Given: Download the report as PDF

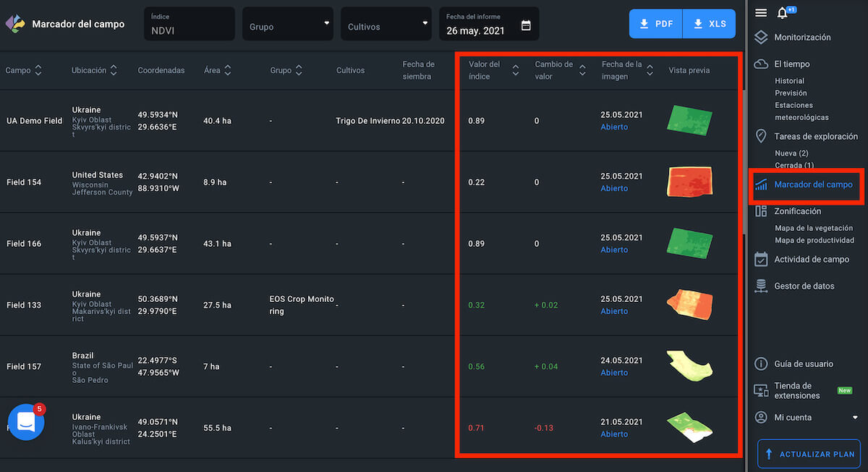Looking at the screenshot, I should [x=655, y=24].
